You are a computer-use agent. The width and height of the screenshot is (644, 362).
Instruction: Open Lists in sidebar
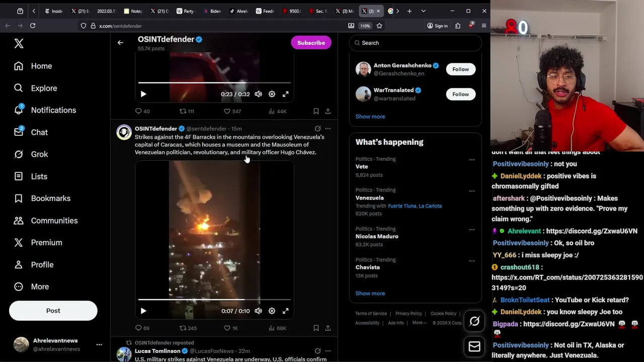click(x=30, y=176)
